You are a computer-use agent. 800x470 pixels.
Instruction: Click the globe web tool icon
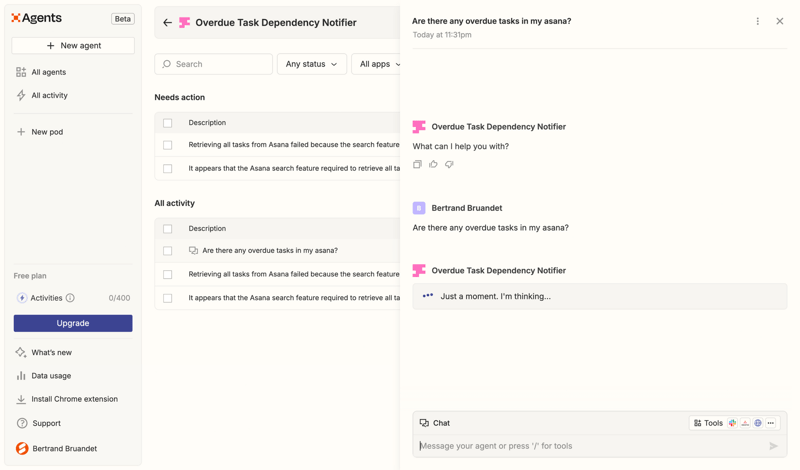[x=758, y=423]
